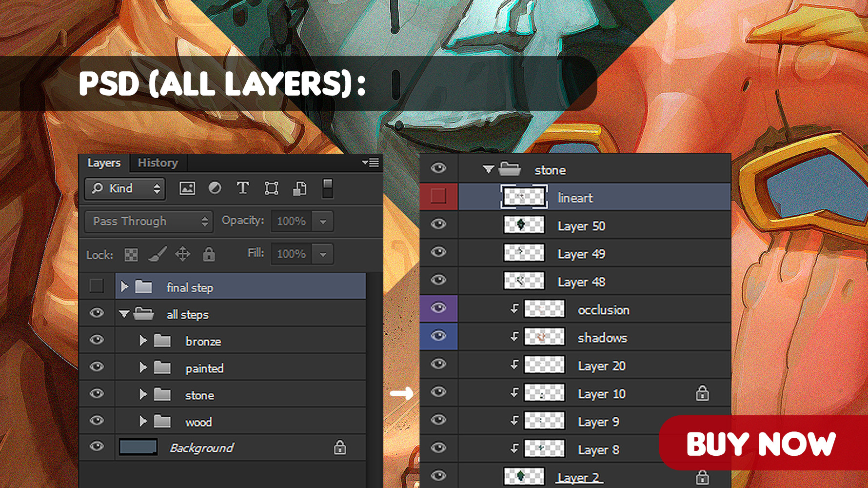Expand the painted group
The height and width of the screenshot is (488, 868).
point(143,367)
